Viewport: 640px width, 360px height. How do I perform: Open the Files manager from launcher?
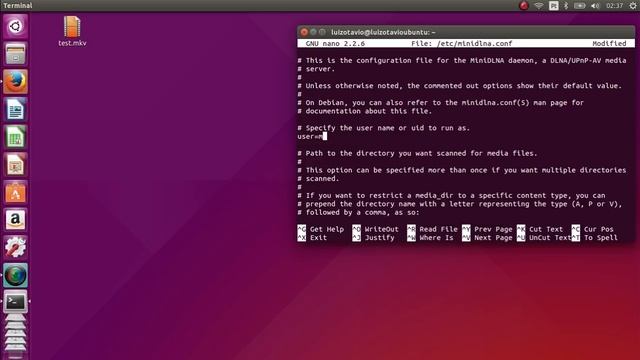point(16,54)
